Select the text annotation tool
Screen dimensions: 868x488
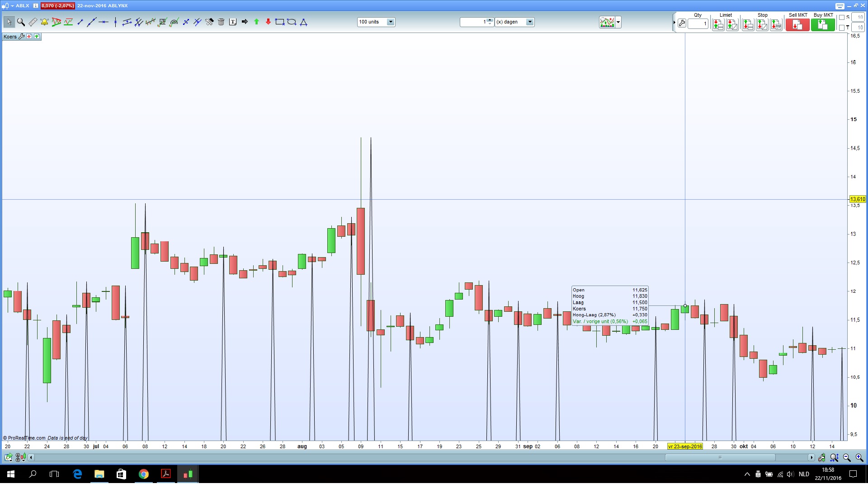(x=233, y=22)
